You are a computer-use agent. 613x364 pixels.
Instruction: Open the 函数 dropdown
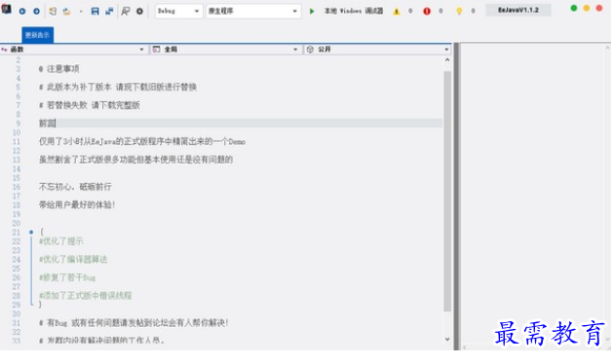73,50
